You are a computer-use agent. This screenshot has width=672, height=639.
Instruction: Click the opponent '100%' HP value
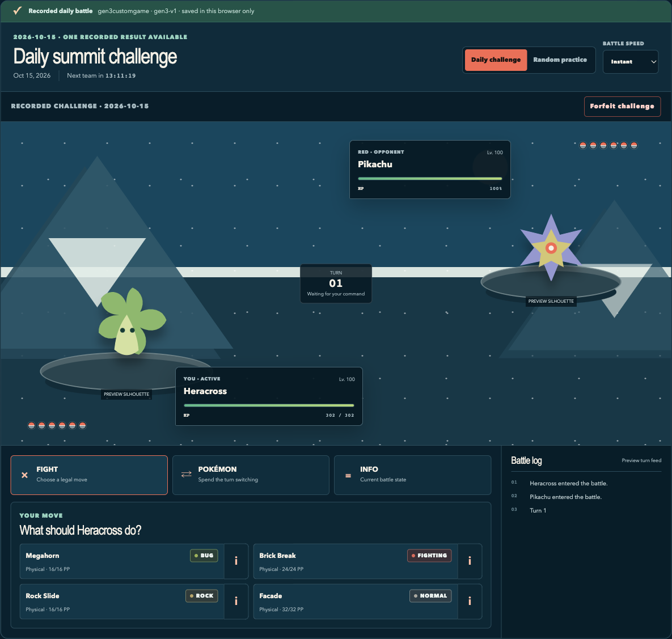[x=496, y=189]
